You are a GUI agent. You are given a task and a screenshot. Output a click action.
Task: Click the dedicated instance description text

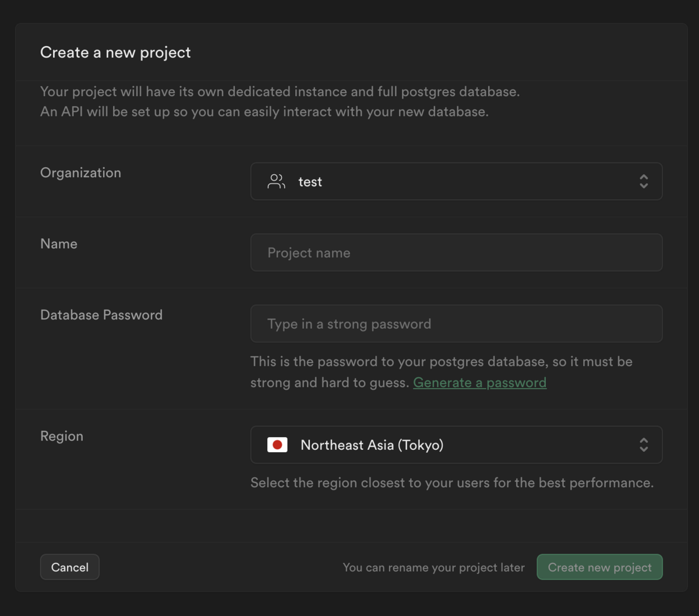(x=280, y=92)
